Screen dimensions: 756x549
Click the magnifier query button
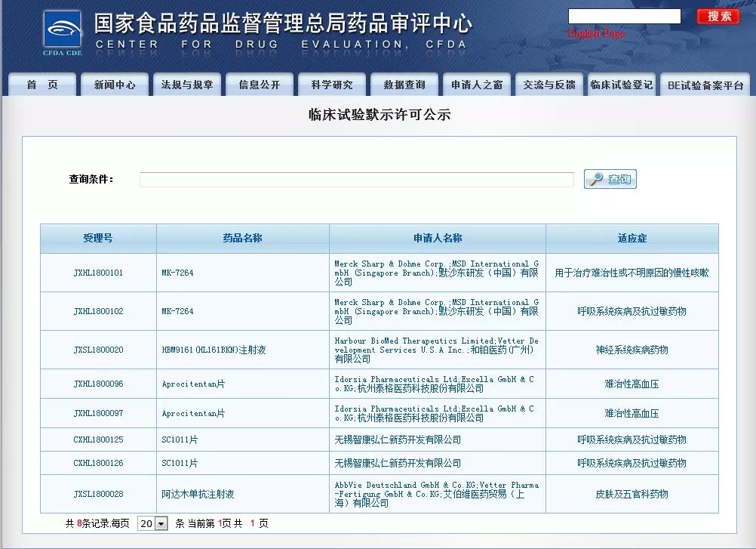tap(610, 179)
